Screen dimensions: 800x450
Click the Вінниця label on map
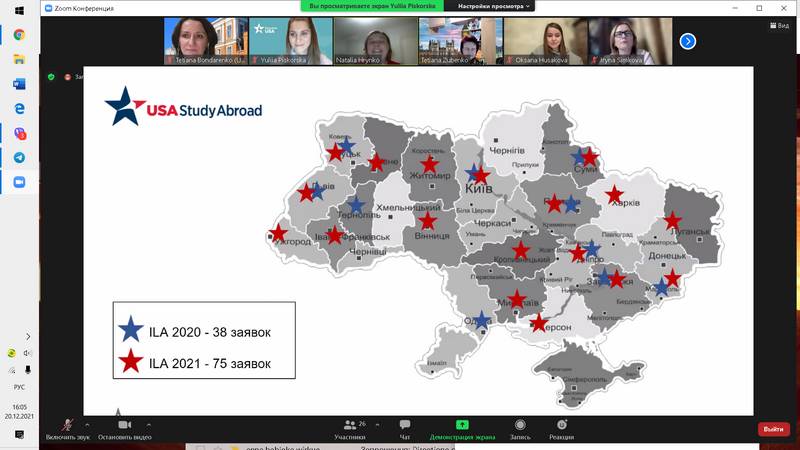pos(432,236)
